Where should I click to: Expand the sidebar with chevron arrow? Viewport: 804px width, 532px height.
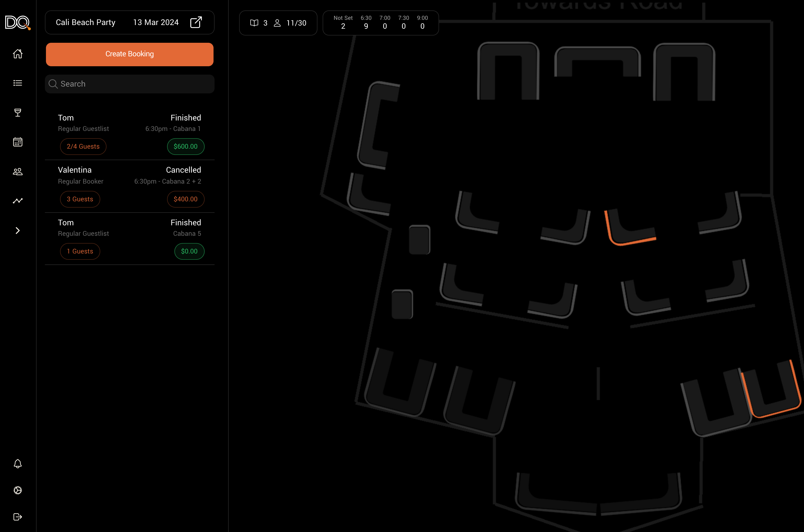18,231
